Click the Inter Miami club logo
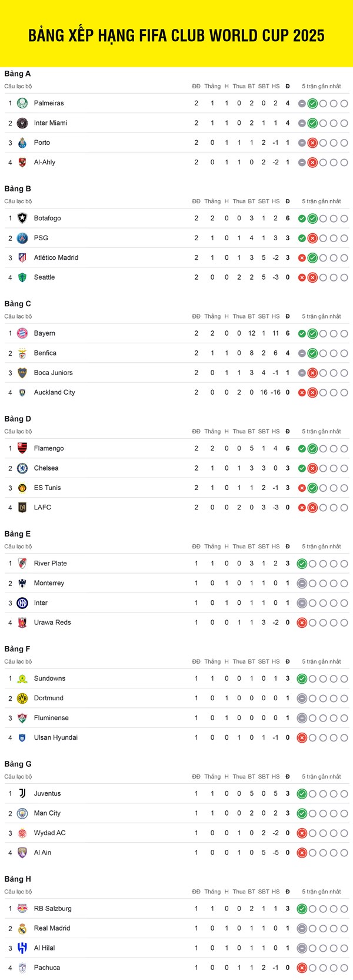This screenshot has width=353, height=980. tap(22, 123)
